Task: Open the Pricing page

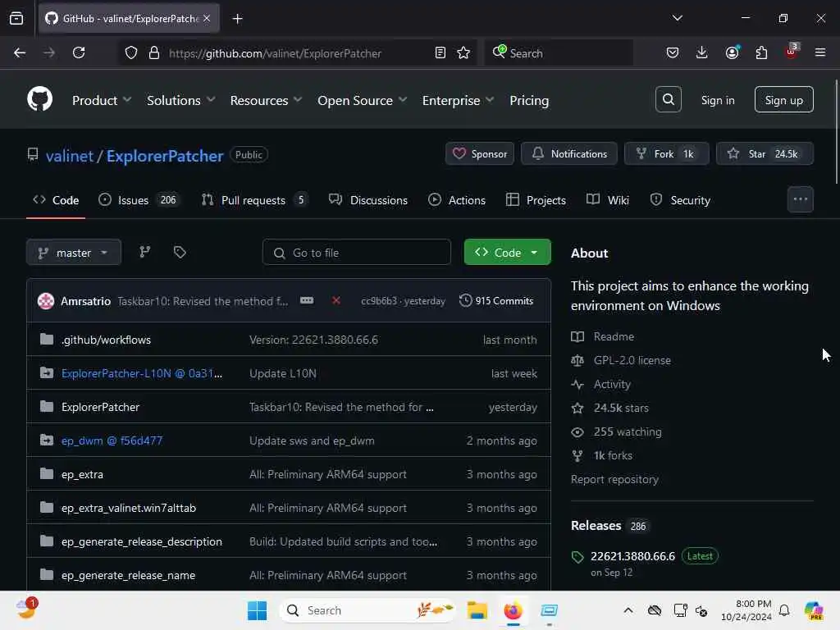Action: [529, 100]
